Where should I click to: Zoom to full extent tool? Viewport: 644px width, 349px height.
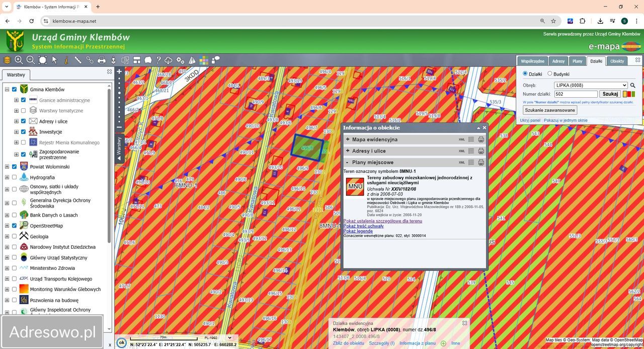point(43,60)
